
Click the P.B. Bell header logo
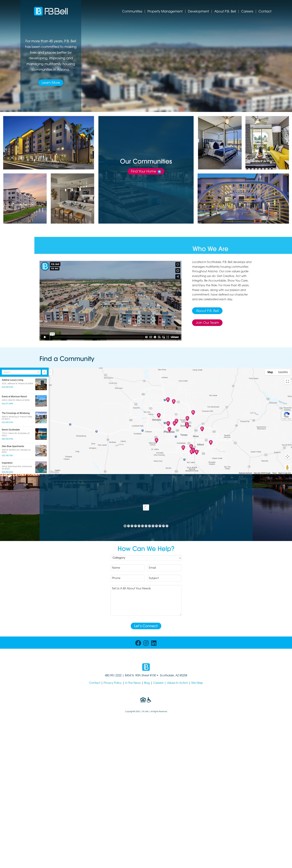click(x=51, y=11)
